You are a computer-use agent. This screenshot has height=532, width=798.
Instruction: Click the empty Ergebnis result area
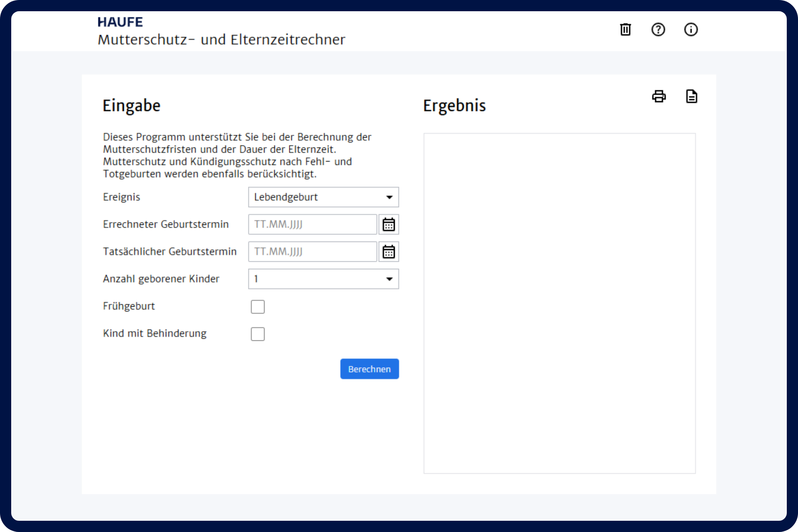click(559, 303)
